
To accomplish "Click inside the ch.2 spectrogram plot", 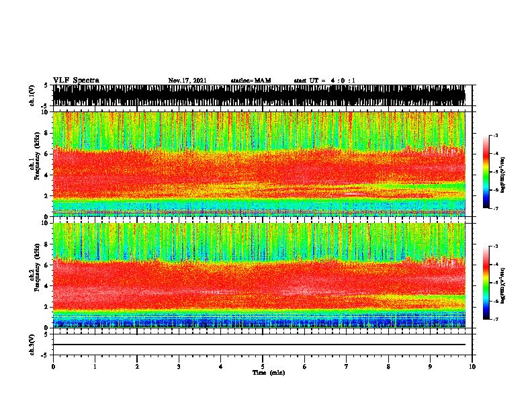I will (x=259, y=275).
